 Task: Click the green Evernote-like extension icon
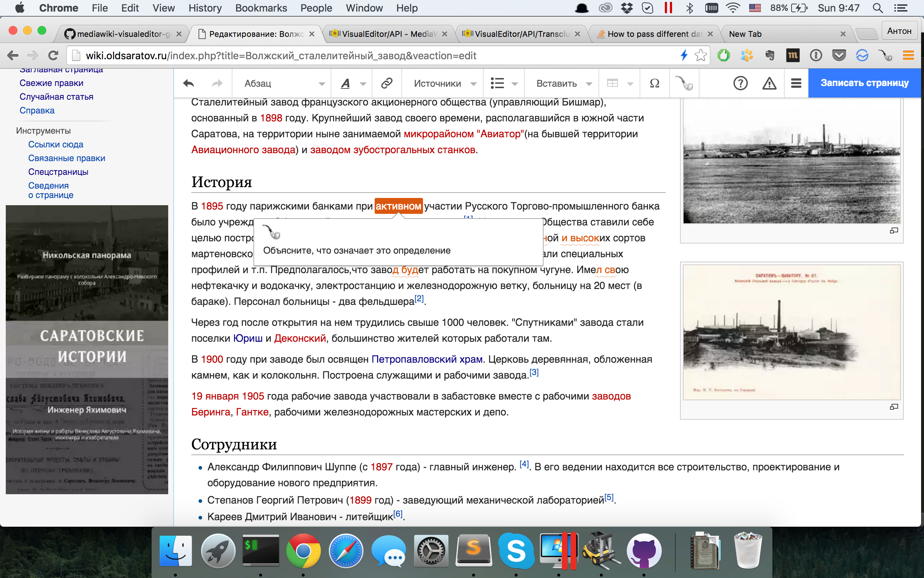pos(723,56)
